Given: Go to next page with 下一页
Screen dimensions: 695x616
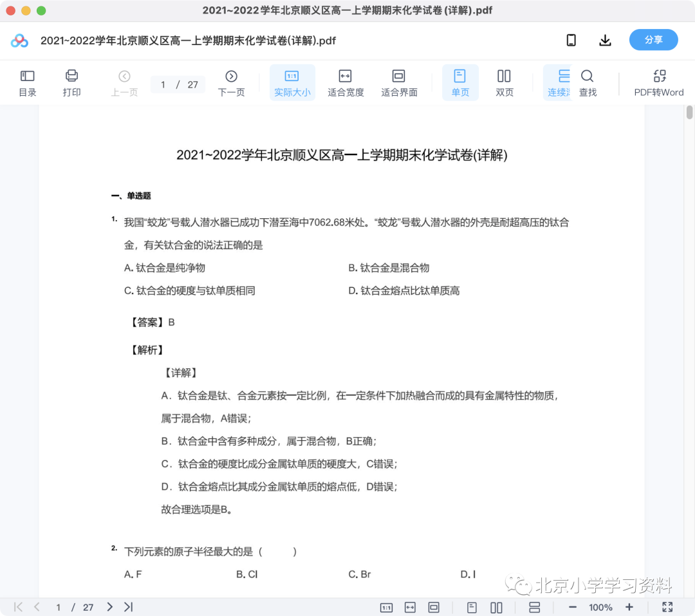Looking at the screenshot, I should click(x=232, y=83).
